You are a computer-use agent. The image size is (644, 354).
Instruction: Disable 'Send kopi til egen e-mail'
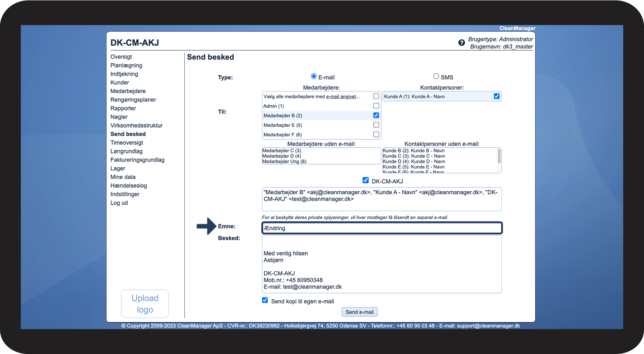tap(265, 300)
